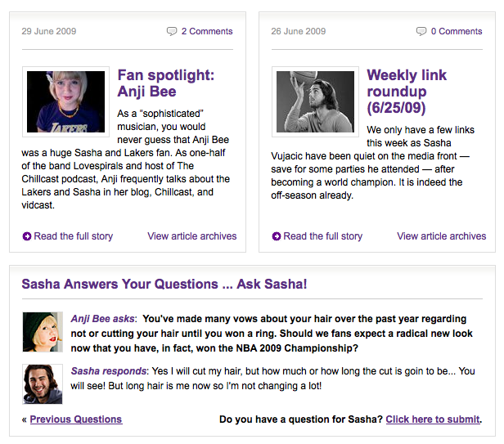The image size is (504, 444).
Task: Open the 2 Comments link
Action: (207, 31)
